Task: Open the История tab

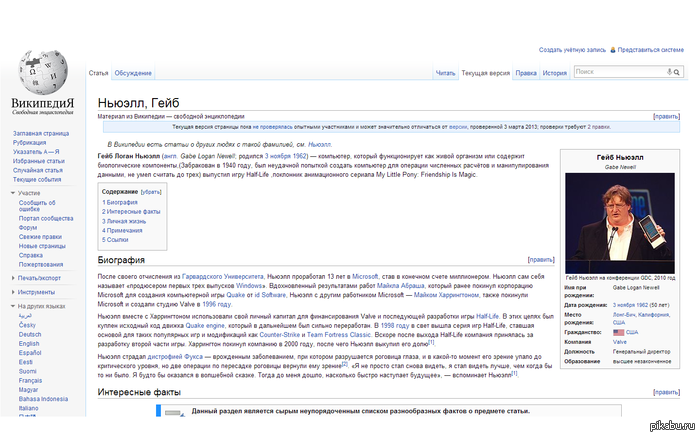Action: pyautogui.click(x=554, y=73)
